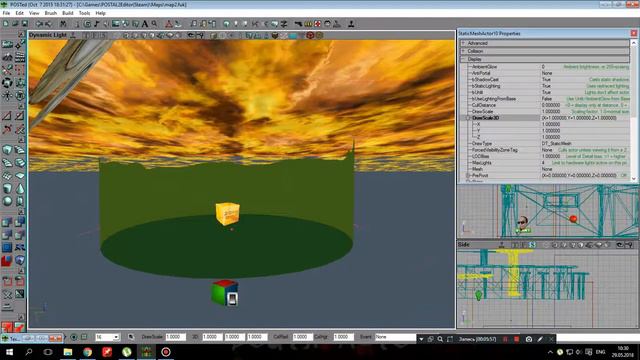
Task: Open the grid size 16 dropdown
Action: tap(116, 337)
